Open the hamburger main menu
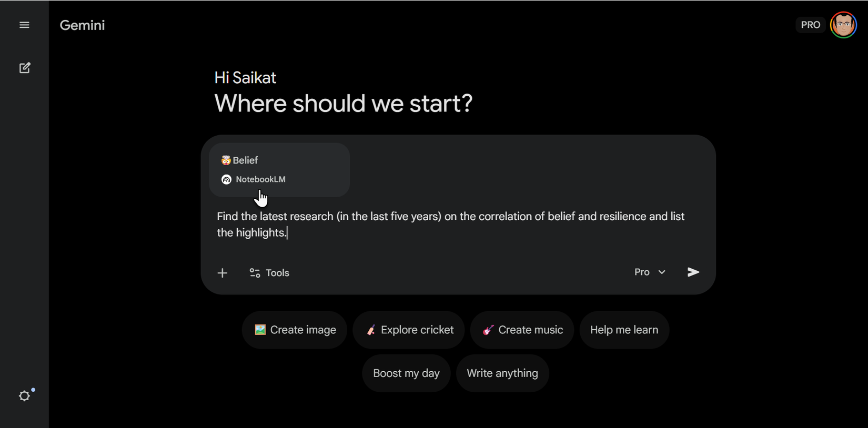 tap(24, 25)
